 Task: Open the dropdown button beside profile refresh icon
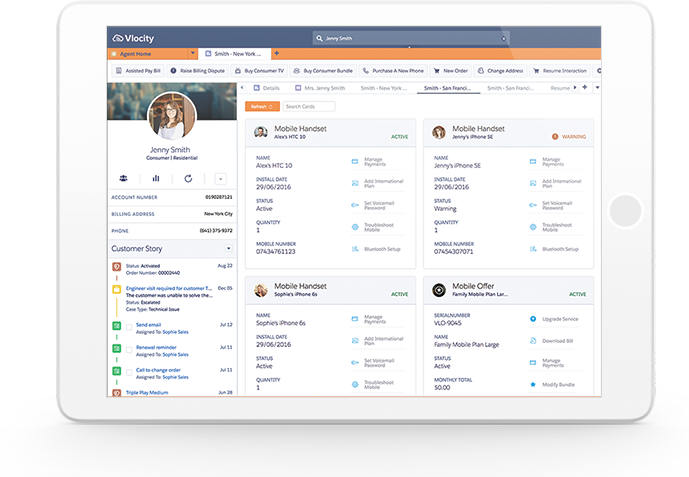coord(220,179)
